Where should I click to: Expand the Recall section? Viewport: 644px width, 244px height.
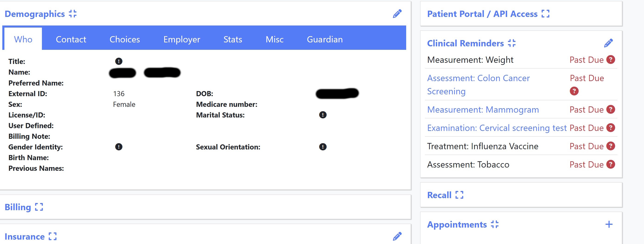click(x=459, y=195)
